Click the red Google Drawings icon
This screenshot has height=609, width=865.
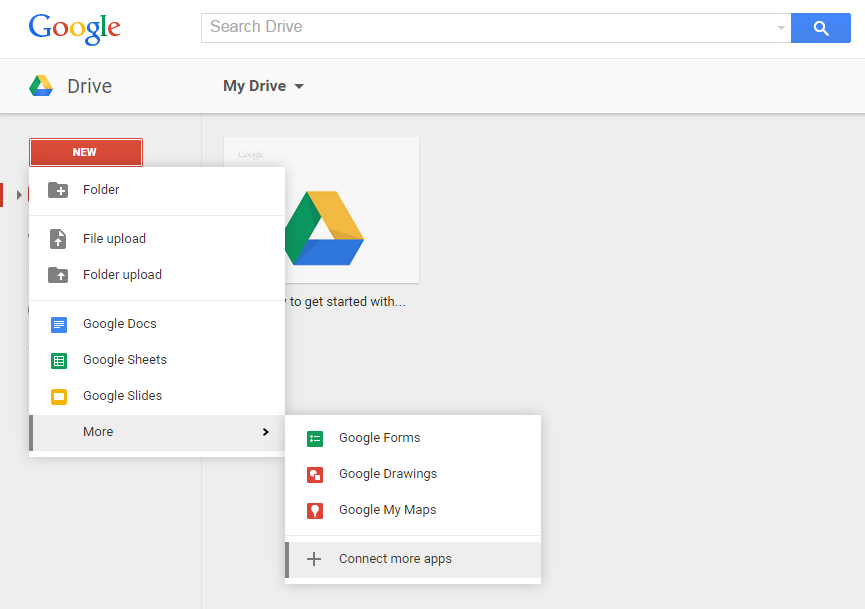(x=315, y=474)
